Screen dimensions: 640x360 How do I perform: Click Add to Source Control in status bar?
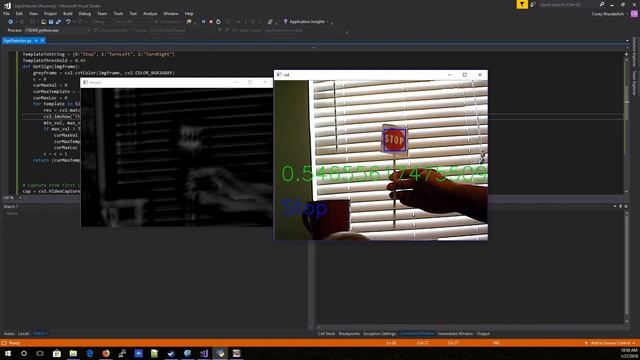point(610,343)
